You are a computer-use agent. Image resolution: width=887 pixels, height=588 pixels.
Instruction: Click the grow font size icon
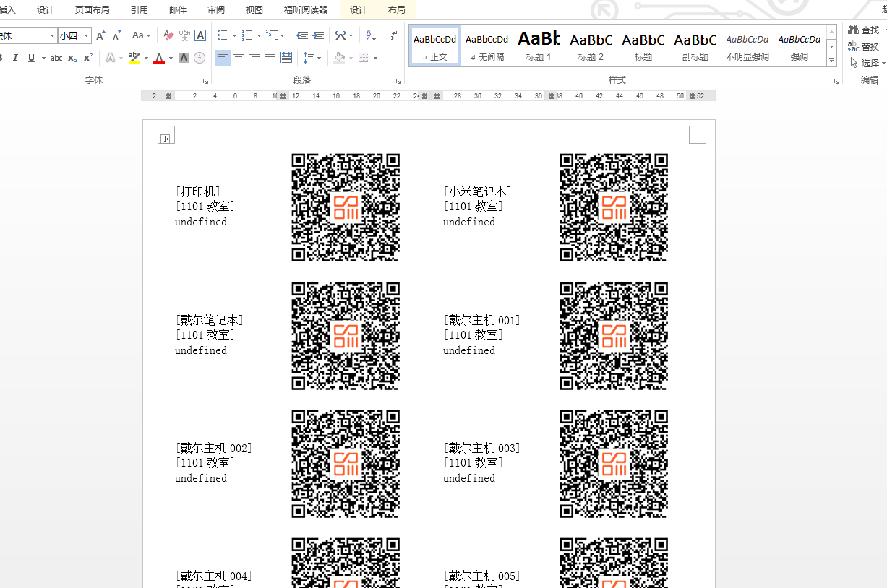click(100, 35)
